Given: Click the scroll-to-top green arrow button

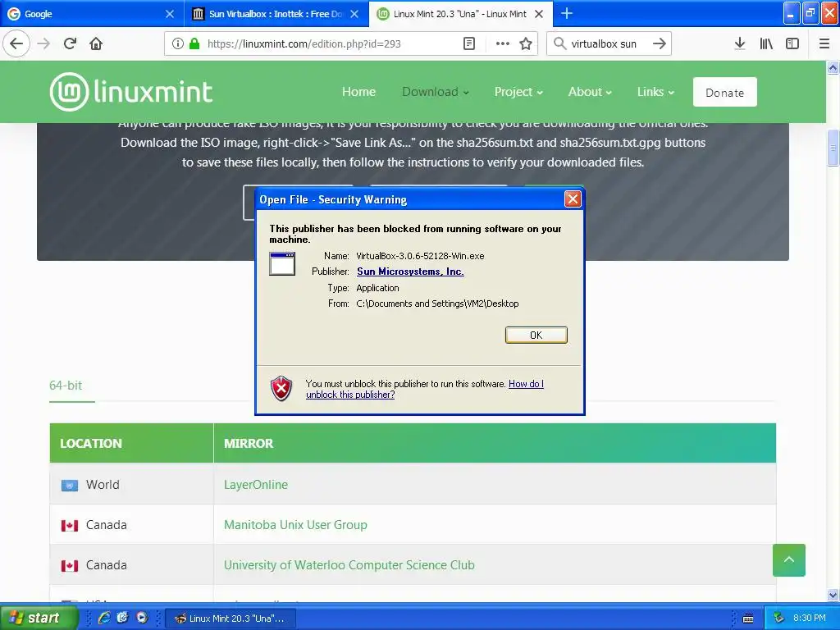Looking at the screenshot, I should (788, 559).
